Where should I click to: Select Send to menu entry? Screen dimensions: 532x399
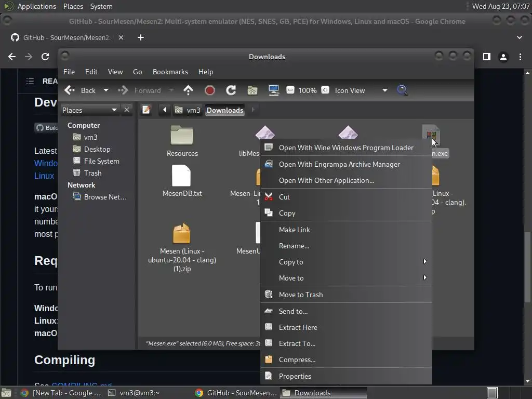click(x=346, y=311)
